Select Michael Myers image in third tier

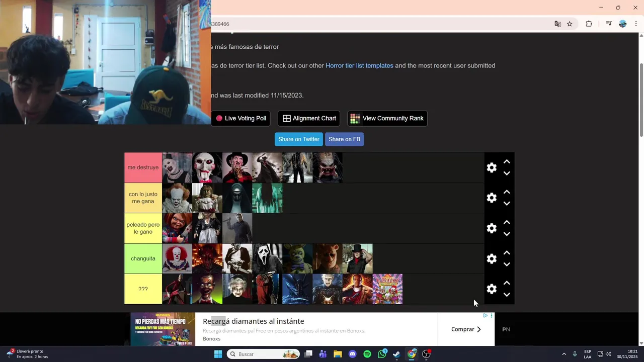pyautogui.click(x=237, y=228)
